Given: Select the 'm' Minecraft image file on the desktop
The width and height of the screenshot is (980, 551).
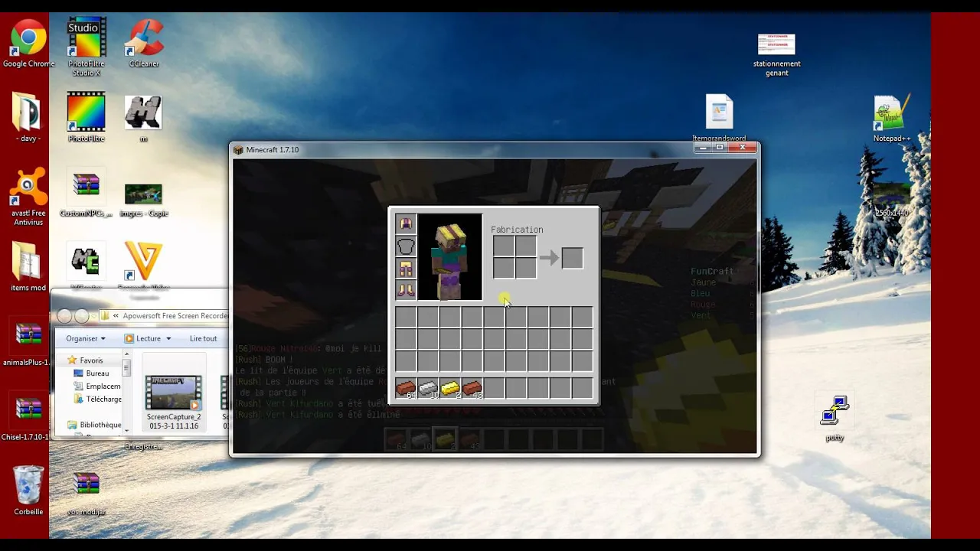Looking at the screenshot, I should (x=143, y=118).
